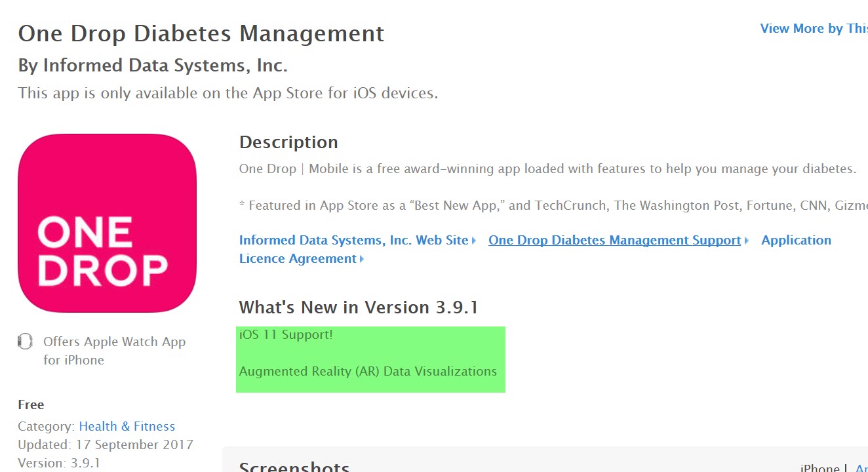Click View More by This Developer

(813, 28)
